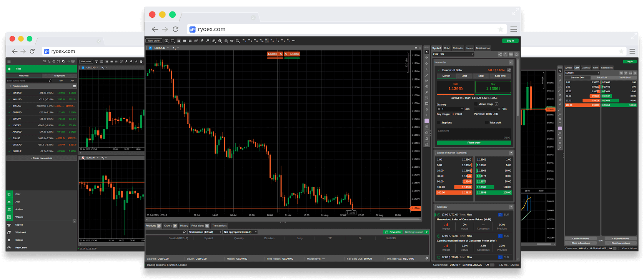The image size is (644, 280).
Task: Select the trend line drawing tool
Action: coord(427,75)
